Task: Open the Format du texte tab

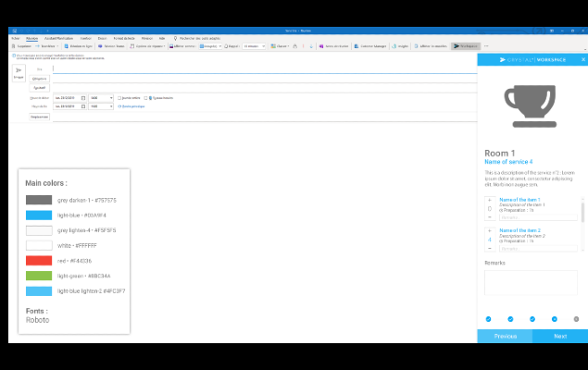Action: (x=124, y=38)
